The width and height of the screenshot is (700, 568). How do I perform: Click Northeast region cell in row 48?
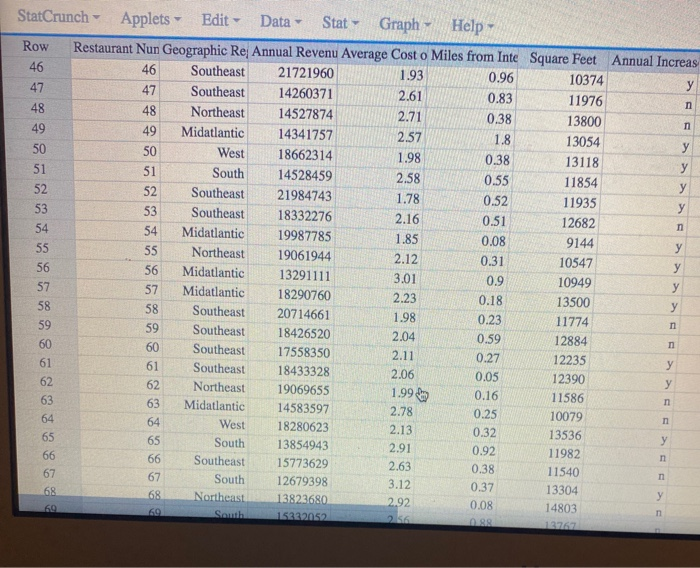coord(217,112)
